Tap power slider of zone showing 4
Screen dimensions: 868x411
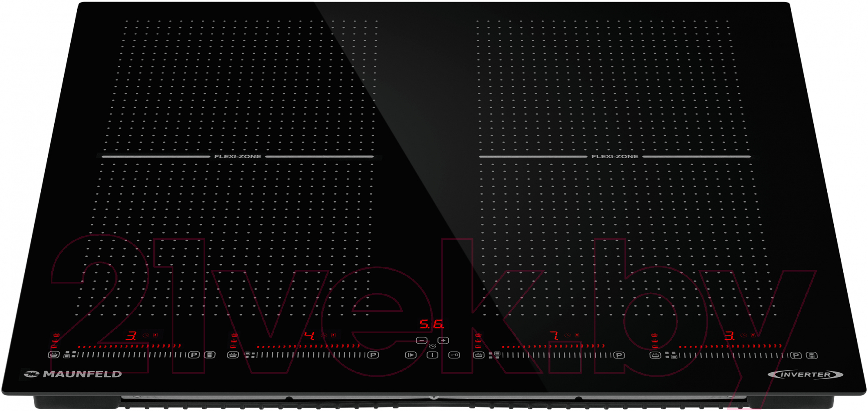(x=311, y=355)
